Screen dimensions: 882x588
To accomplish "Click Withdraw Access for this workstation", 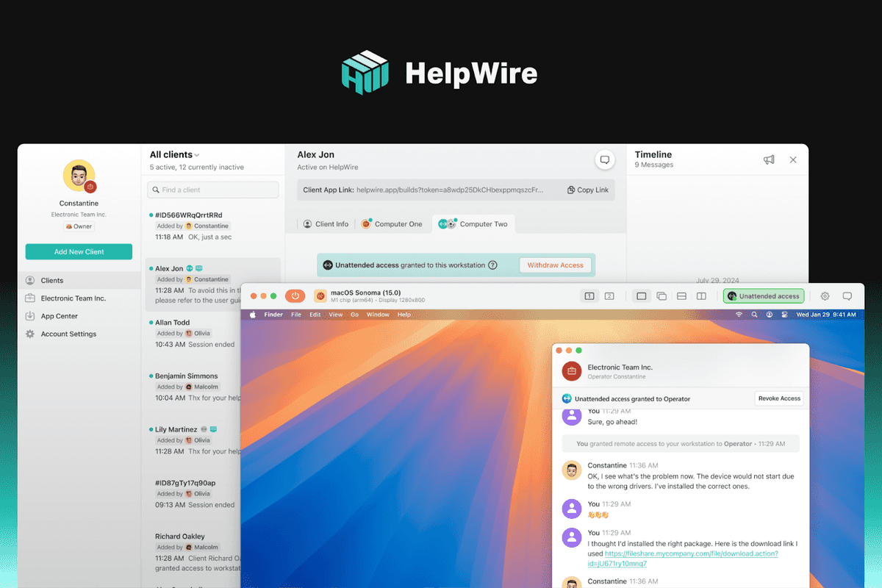I will coord(555,265).
